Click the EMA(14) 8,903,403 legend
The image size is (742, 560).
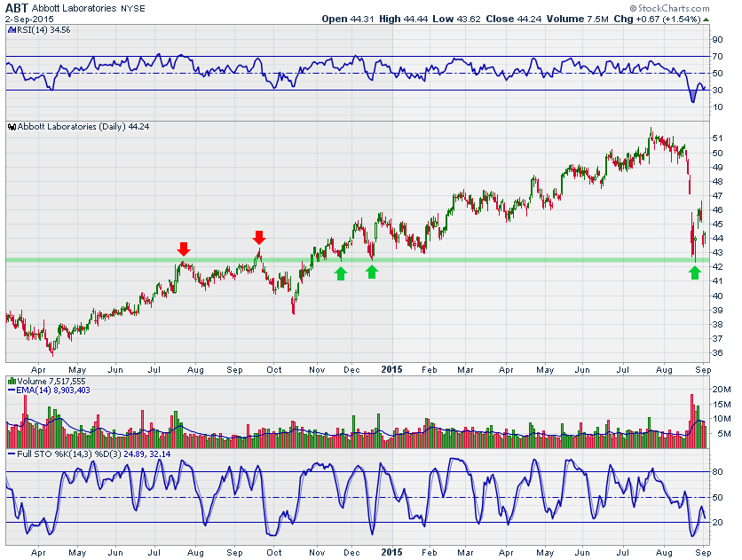click(53, 390)
